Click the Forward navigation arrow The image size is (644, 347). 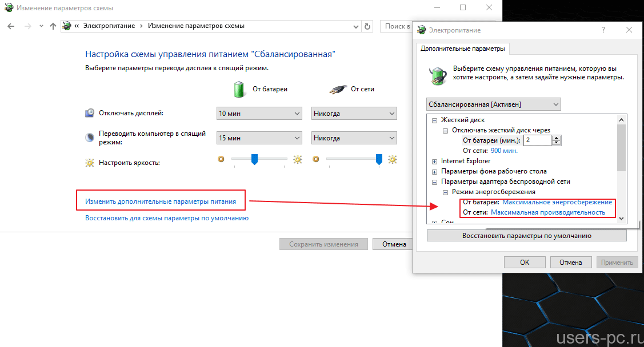coord(27,26)
